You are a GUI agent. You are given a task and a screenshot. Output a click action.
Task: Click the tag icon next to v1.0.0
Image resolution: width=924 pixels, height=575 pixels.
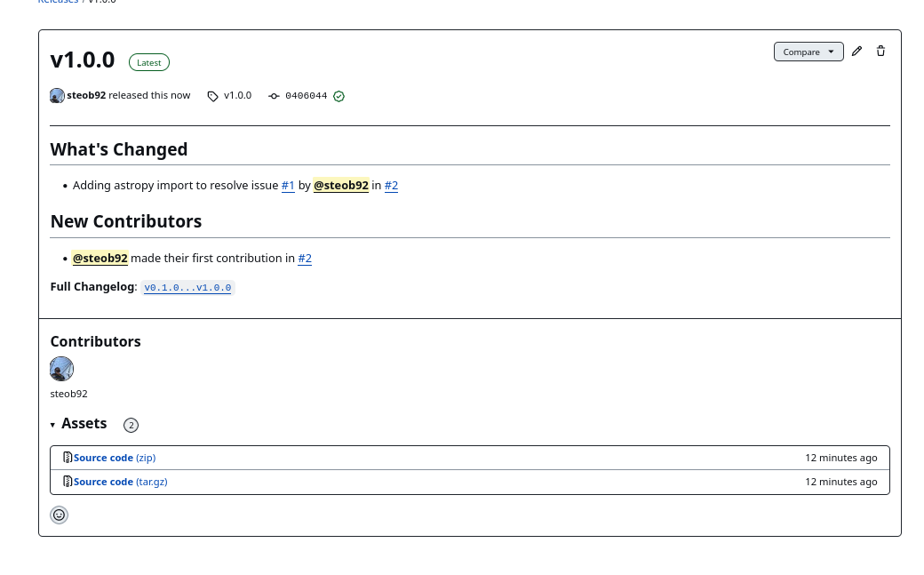tap(212, 95)
